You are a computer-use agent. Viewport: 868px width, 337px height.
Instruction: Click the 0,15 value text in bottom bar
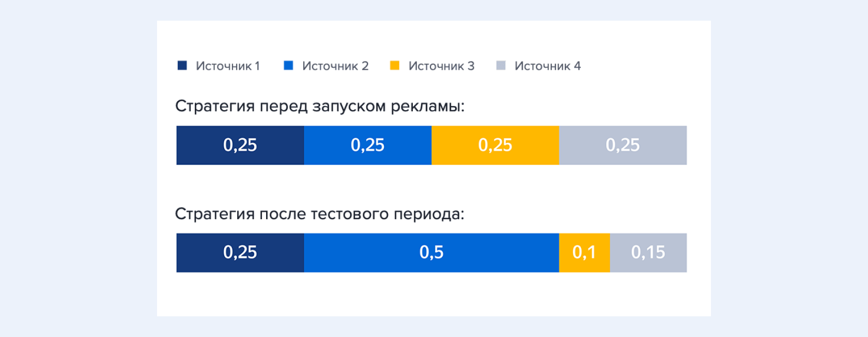pyautogui.click(x=648, y=252)
